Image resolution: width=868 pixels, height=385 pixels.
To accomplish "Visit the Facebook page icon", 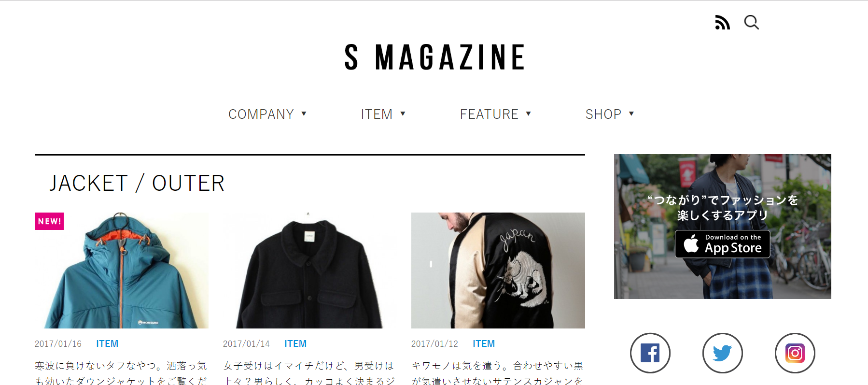I will pyautogui.click(x=650, y=353).
